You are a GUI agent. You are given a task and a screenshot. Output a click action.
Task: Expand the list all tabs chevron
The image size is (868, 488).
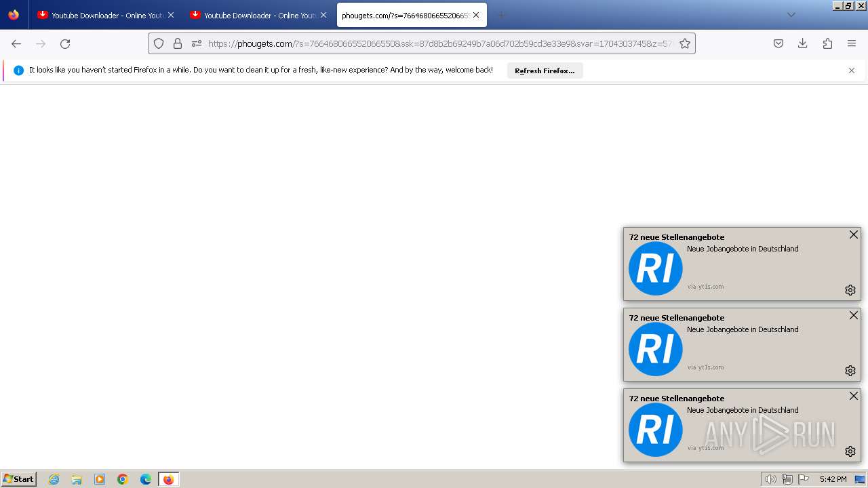tap(791, 15)
